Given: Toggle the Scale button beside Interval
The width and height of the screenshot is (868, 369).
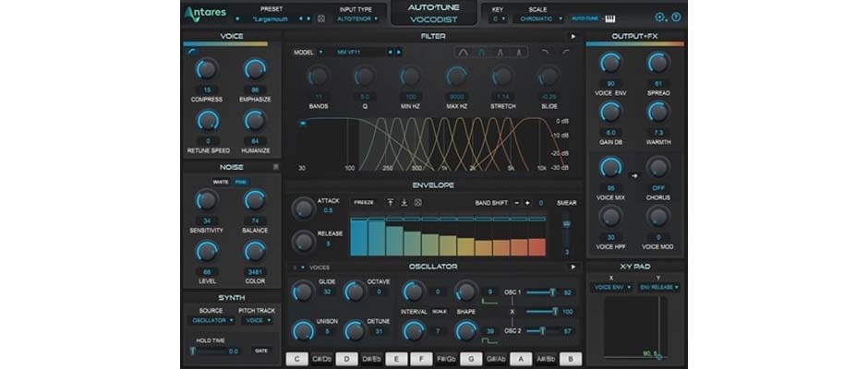Looking at the screenshot, I should pyautogui.click(x=439, y=312).
